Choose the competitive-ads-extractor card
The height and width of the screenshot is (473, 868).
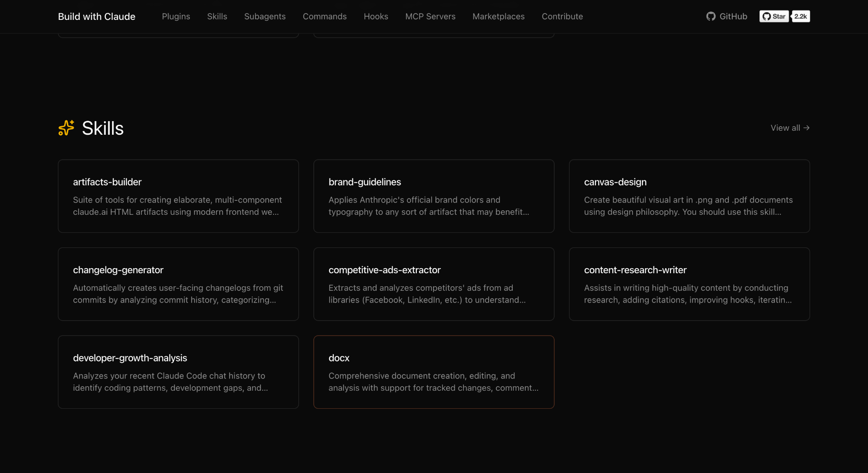[x=434, y=284]
